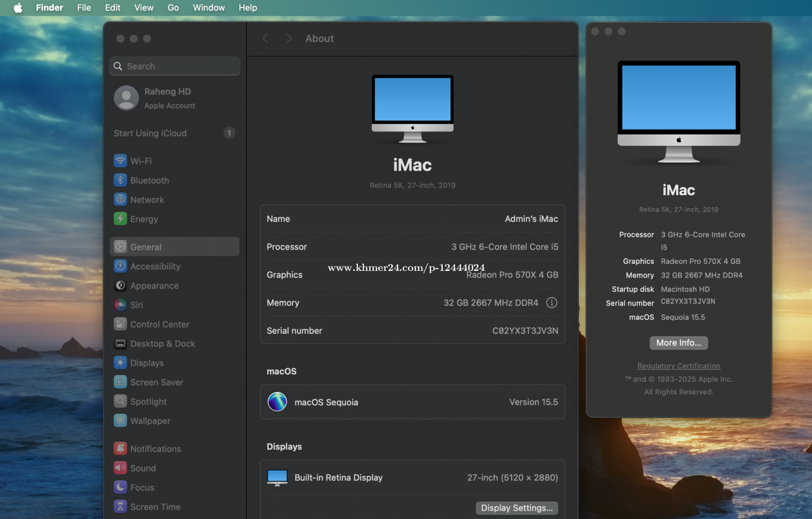Open the Sound speaker icon

click(120, 468)
